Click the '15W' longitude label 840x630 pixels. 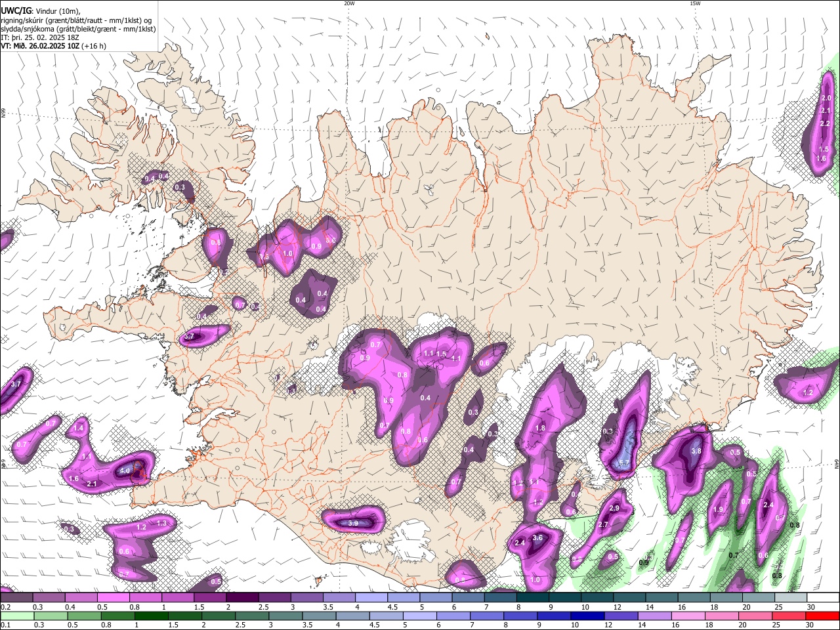tap(695, 3)
